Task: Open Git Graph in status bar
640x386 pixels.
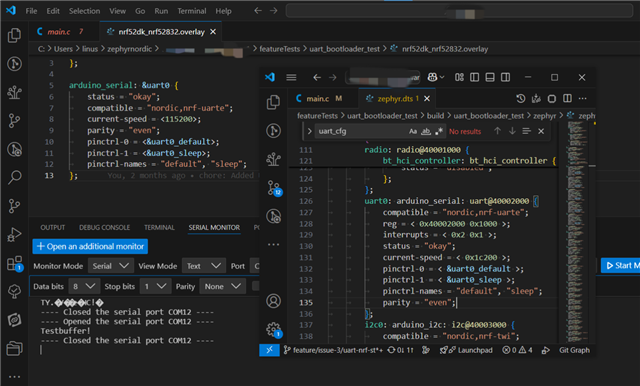Action: click(x=574, y=350)
